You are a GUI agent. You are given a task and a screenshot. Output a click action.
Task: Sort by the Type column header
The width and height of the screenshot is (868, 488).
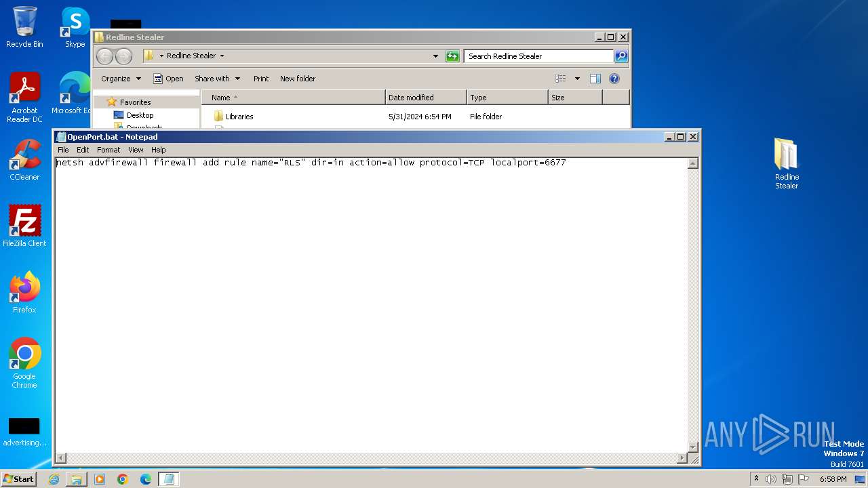click(x=507, y=98)
